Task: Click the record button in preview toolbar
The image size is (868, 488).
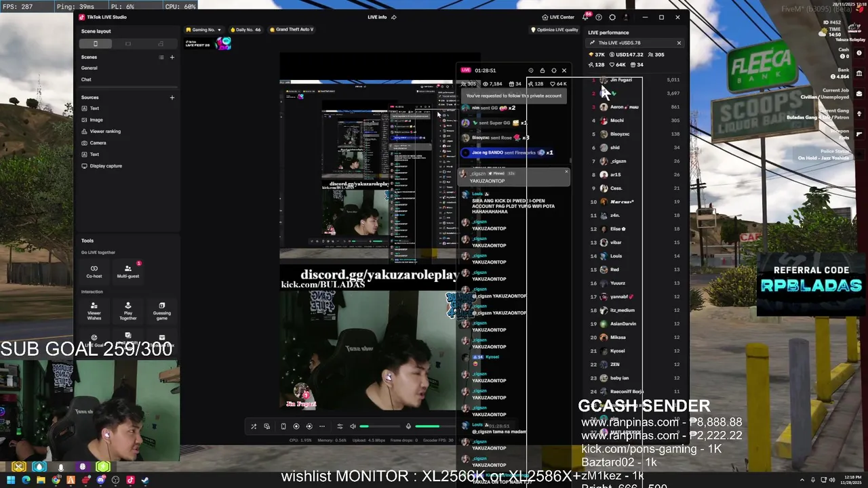Action: point(296,426)
